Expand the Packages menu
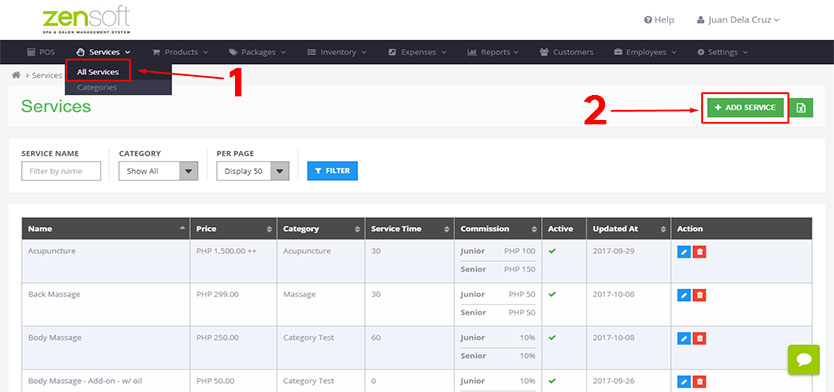The height and width of the screenshot is (392, 834). tap(257, 52)
